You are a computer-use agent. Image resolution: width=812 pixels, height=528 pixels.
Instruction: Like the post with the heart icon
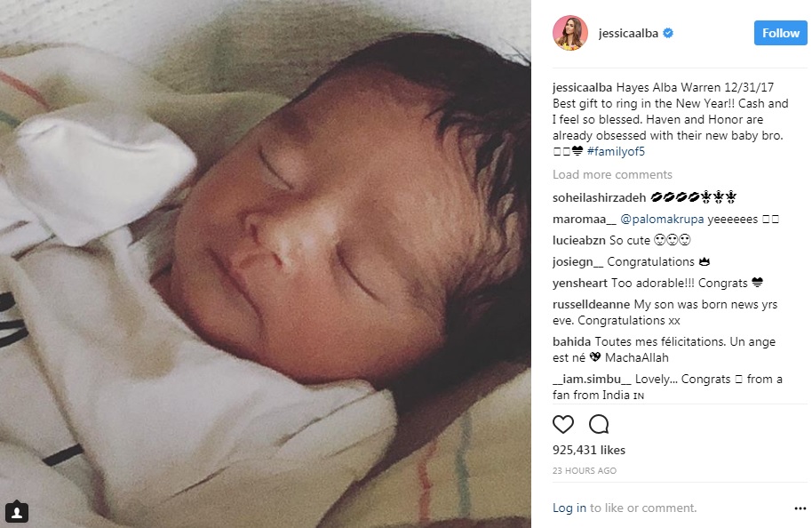pos(563,424)
